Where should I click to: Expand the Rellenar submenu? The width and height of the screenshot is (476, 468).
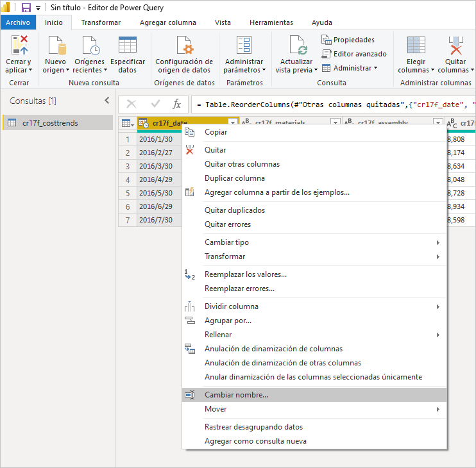[314, 335]
